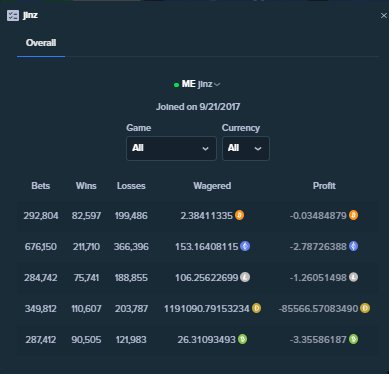Select the 211,710 wins cell
Screen dimensions: 389x374
(86, 247)
